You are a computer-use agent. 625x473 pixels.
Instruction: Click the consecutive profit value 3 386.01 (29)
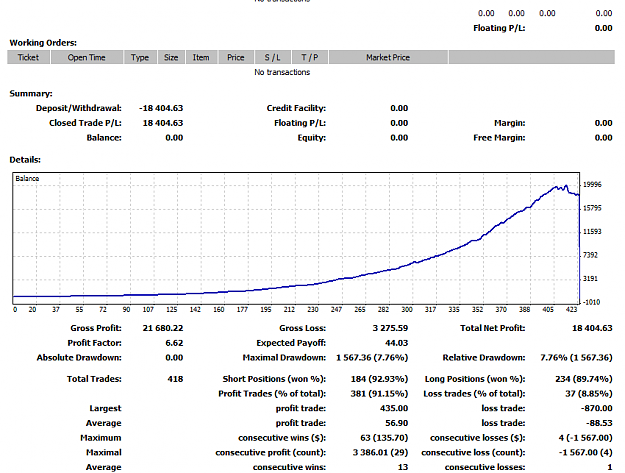point(380,453)
